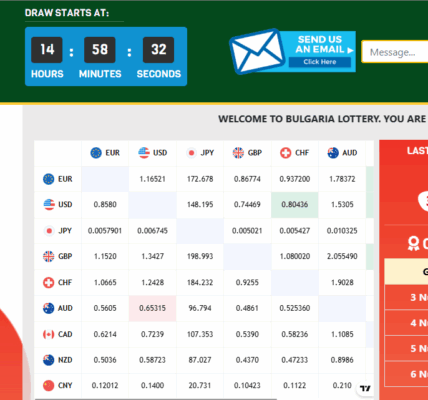This screenshot has width=428, height=400.
Task: Click the EUR/GBP rate 0.86774
Action: (247, 179)
